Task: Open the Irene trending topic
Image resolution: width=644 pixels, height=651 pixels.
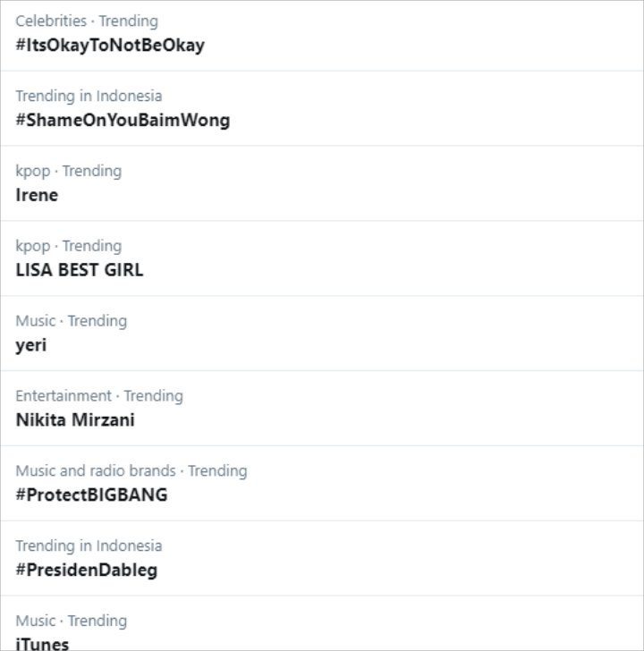Action: point(37,195)
